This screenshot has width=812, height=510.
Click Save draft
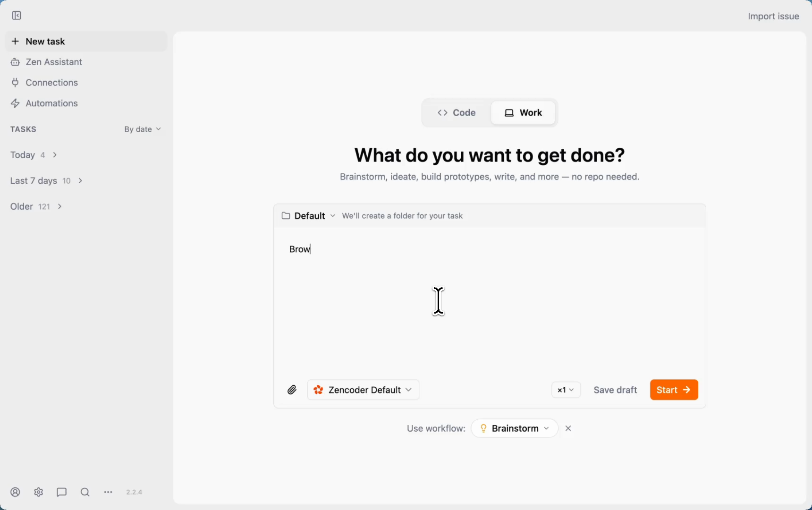pyautogui.click(x=615, y=390)
